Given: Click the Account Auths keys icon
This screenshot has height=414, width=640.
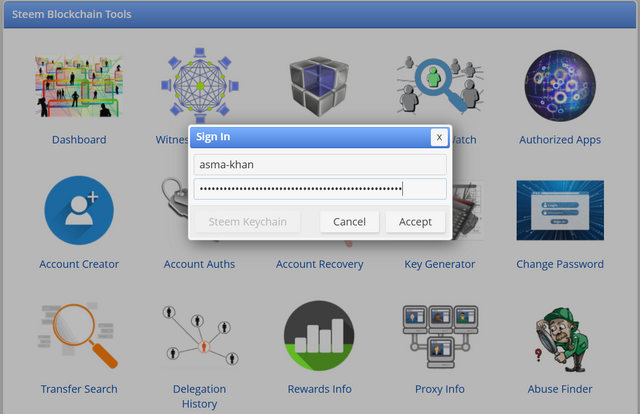Looking at the screenshot, I should coord(175,198).
